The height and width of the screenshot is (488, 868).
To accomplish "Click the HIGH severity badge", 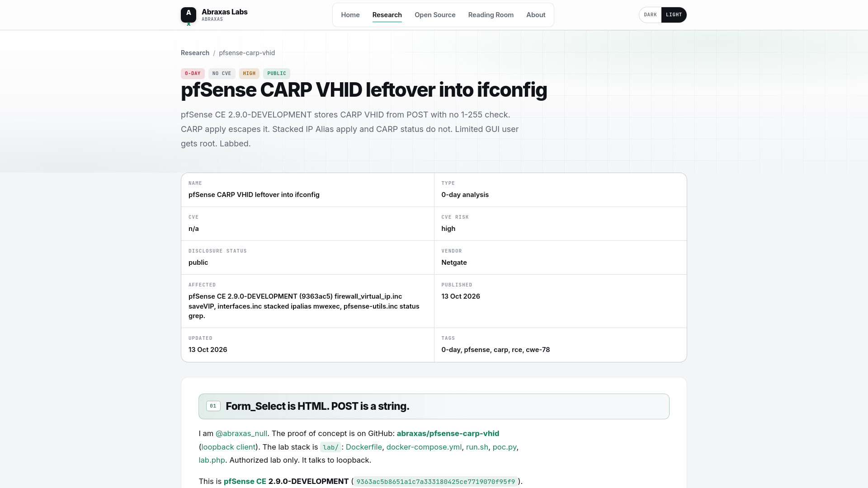I will (x=249, y=74).
